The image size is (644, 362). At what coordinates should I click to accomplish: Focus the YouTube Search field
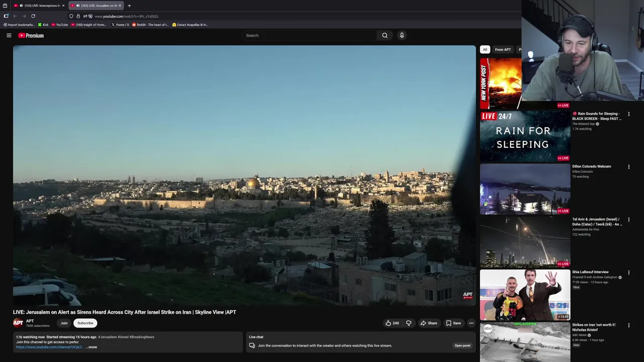[x=309, y=35]
